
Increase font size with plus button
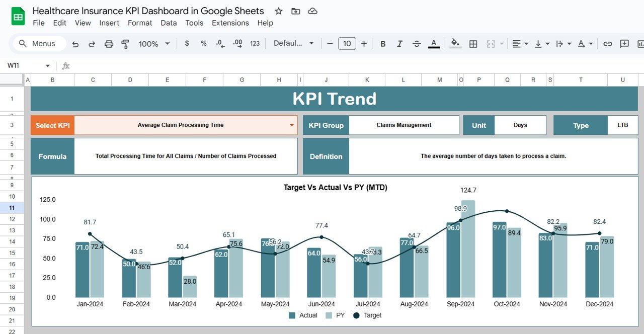click(364, 44)
